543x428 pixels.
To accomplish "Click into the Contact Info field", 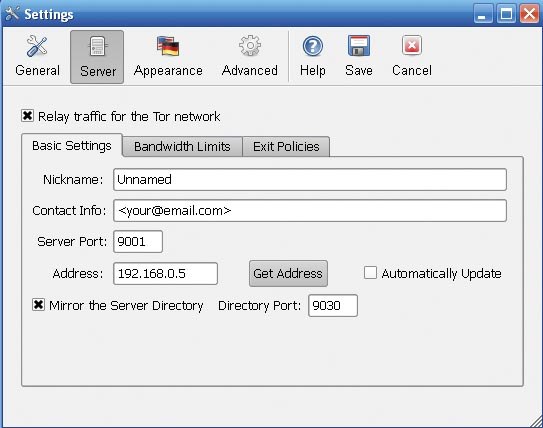I will [310, 211].
